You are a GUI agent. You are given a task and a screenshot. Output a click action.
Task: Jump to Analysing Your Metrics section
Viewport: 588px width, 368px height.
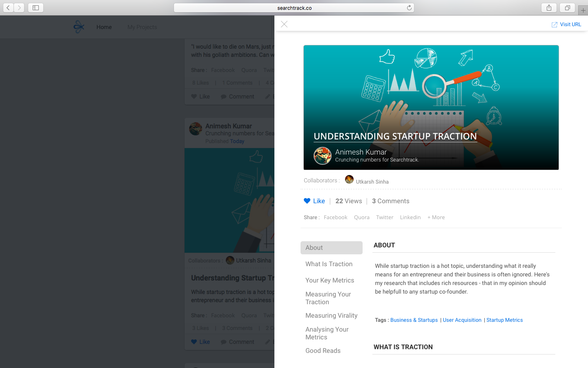pyautogui.click(x=327, y=333)
